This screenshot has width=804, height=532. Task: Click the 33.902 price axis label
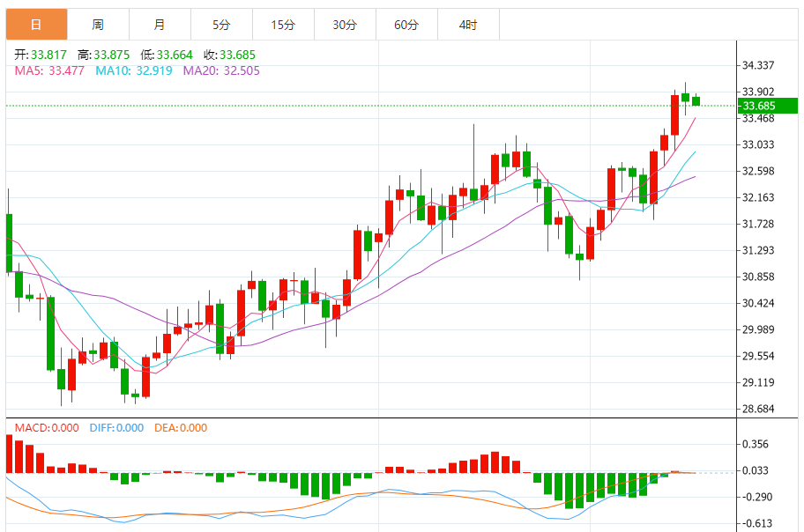tap(758, 92)
